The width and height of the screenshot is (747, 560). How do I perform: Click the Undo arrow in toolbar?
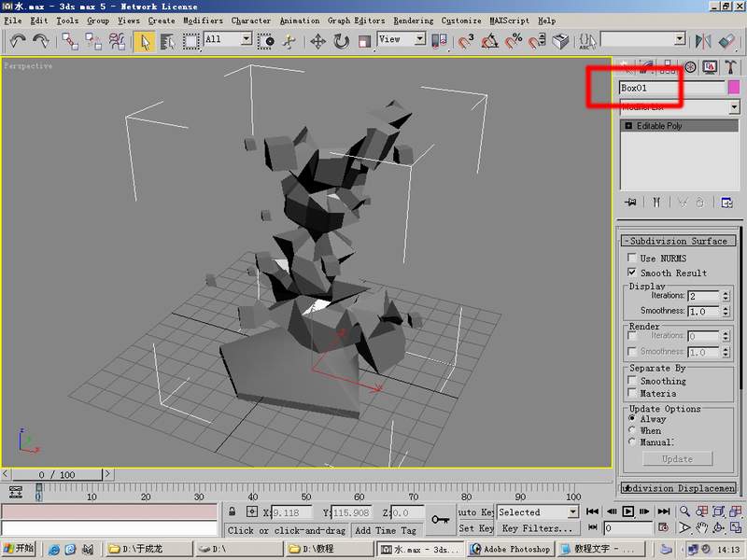(x=18, y=41)
